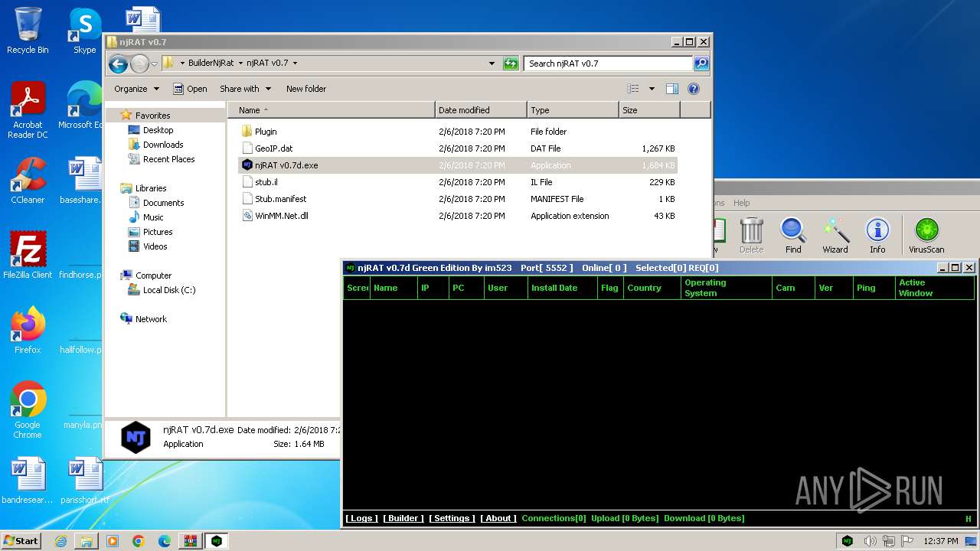The image size is (980, 551).
Task: Click the search magnifier button
Action: (x=701, y=64)
